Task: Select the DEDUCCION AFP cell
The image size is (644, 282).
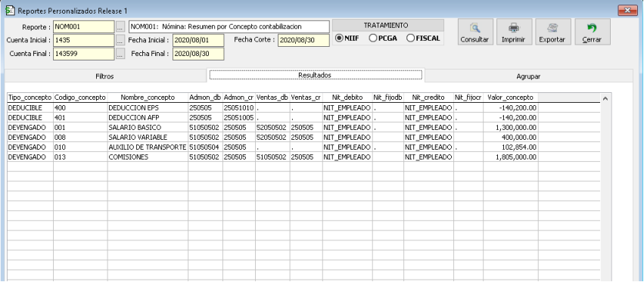Action: [148, 117]
